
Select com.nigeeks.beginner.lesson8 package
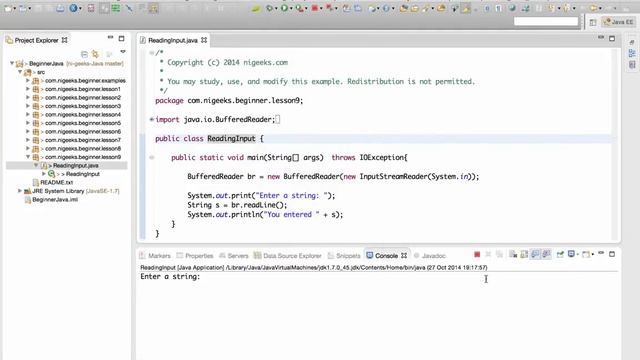pyautogui.click(x=83, y=149)
